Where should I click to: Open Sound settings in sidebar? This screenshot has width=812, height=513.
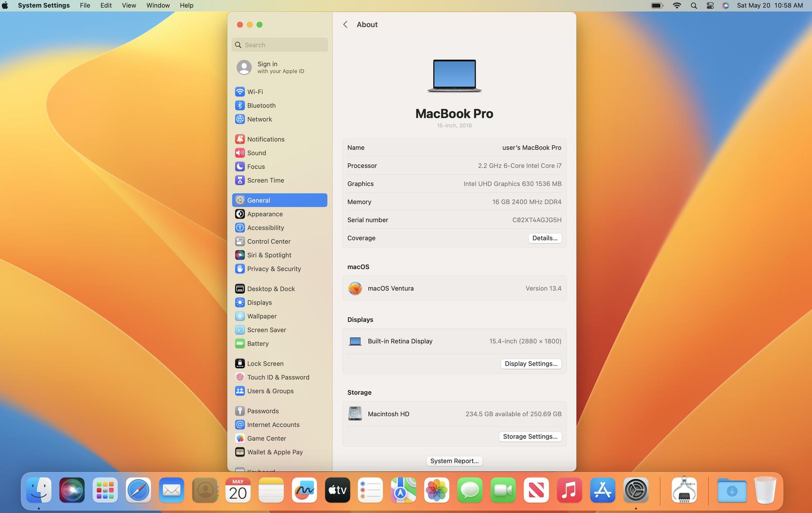(280, 153)
